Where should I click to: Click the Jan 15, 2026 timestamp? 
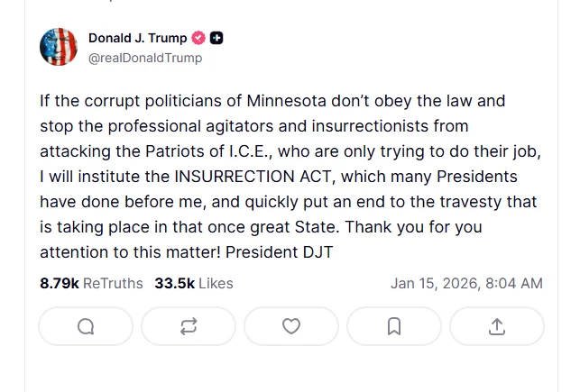point(466,283)
